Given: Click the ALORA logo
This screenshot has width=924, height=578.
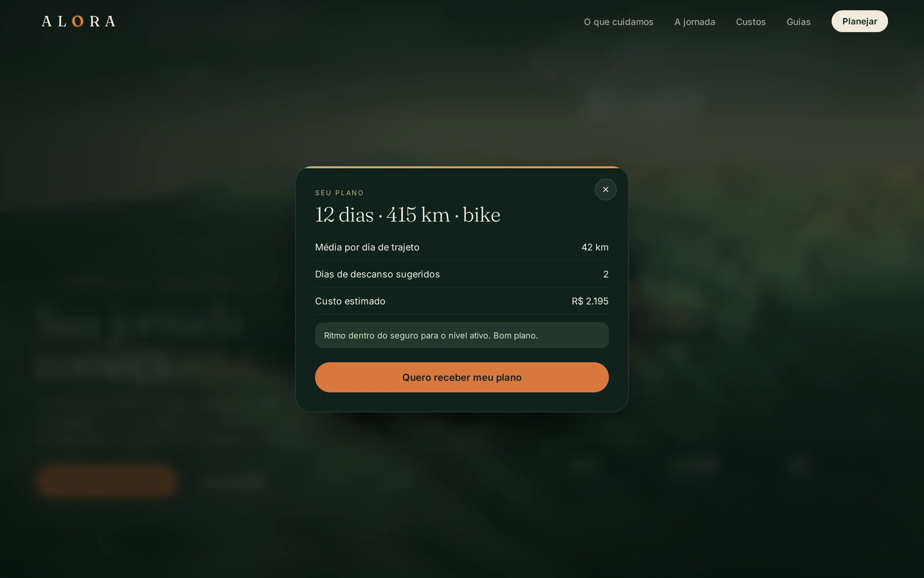Looking at the screenshot, I should click(x=79, y=21).
